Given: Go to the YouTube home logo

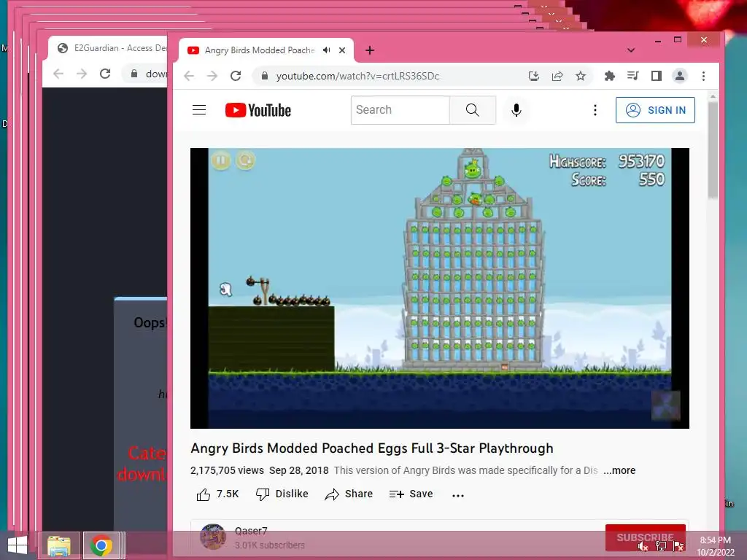Looking at the screenshot, I should point(258,110).
